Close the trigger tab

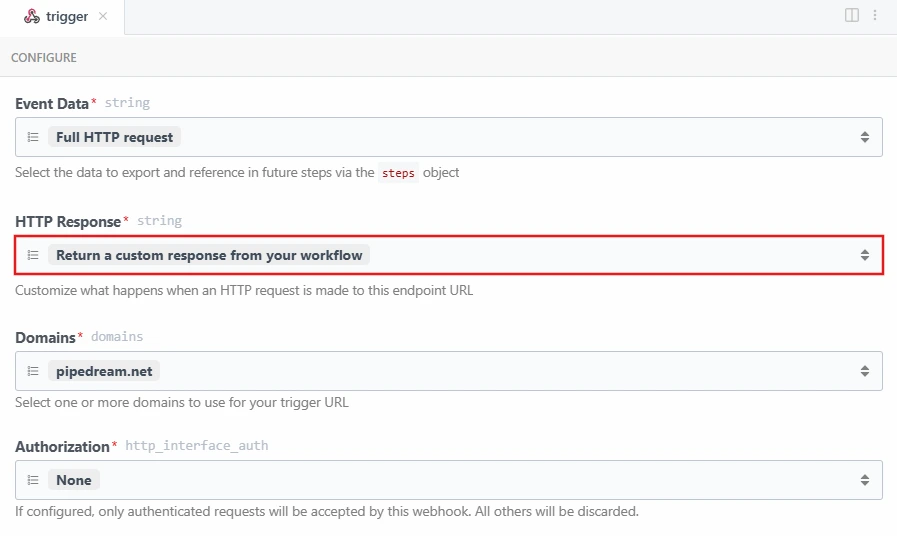[x=103, y=16]
